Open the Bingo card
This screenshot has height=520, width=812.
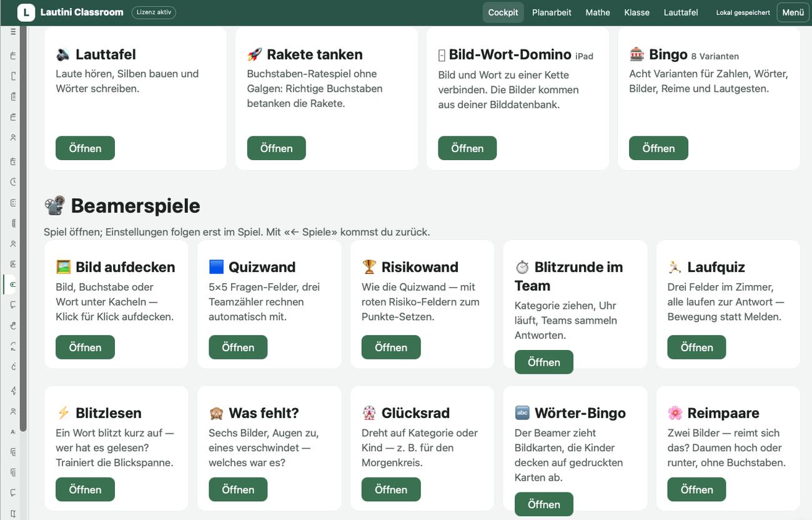(x=658, y=148)
